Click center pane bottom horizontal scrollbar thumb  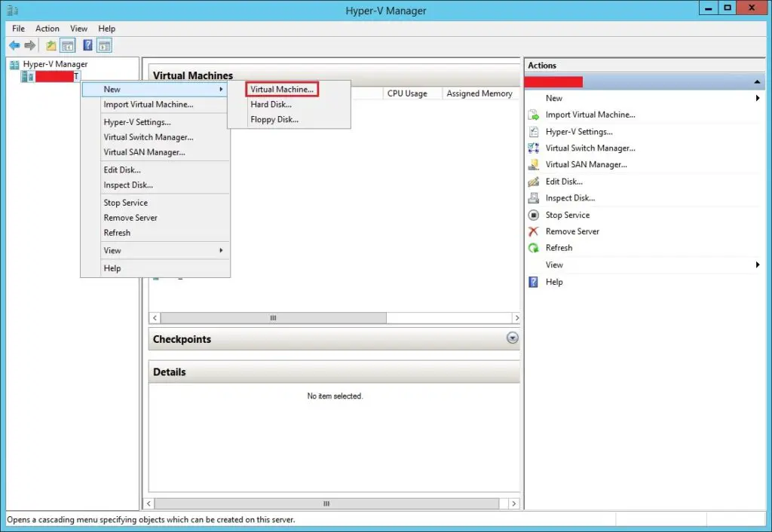pos(327,503)
